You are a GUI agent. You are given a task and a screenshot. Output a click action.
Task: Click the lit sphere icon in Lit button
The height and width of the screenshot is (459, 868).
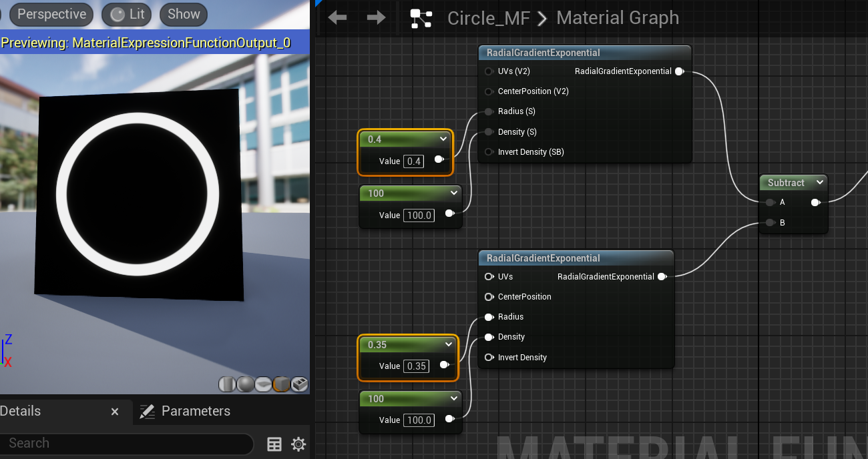tap(118, 15)
